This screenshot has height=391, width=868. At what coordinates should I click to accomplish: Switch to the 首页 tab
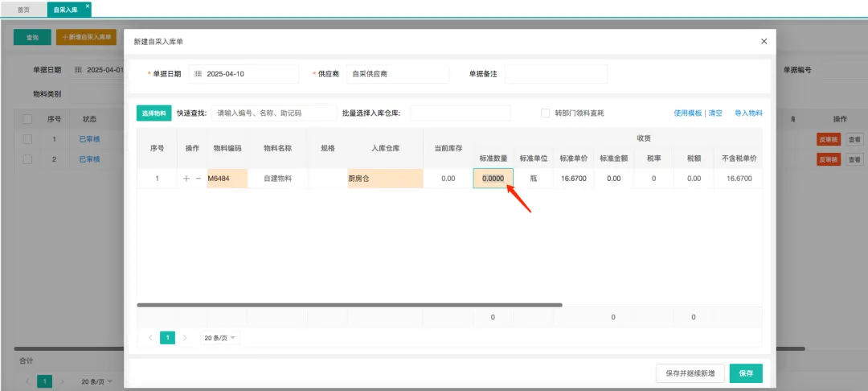tap(23, 10)
